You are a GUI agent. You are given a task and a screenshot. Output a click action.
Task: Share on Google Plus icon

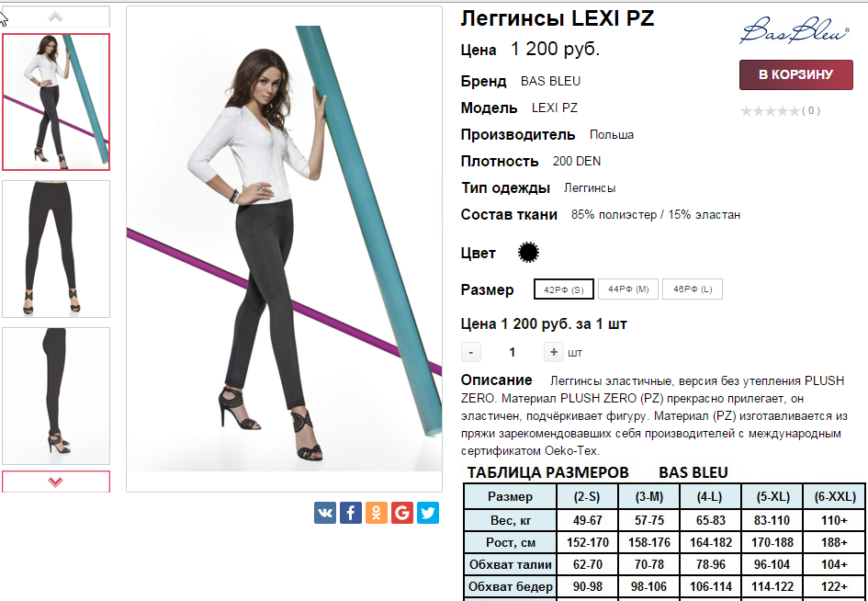pos(402,513)
